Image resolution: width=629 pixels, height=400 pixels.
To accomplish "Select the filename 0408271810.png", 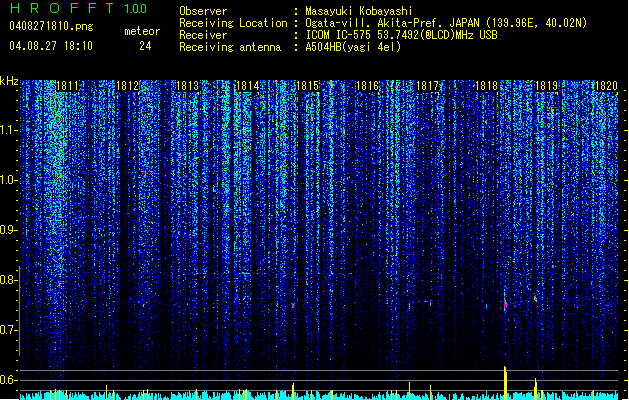I will (51, 27).
